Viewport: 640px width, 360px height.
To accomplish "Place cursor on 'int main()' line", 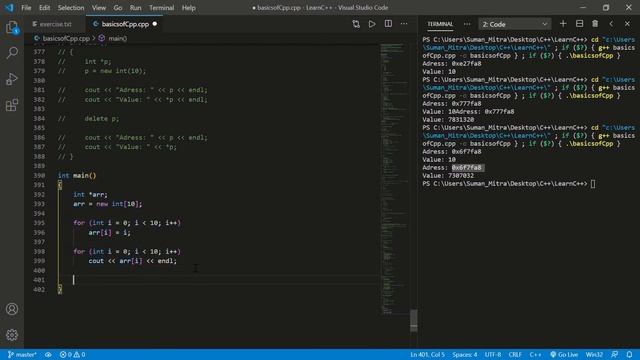I will tap(77, 176).
